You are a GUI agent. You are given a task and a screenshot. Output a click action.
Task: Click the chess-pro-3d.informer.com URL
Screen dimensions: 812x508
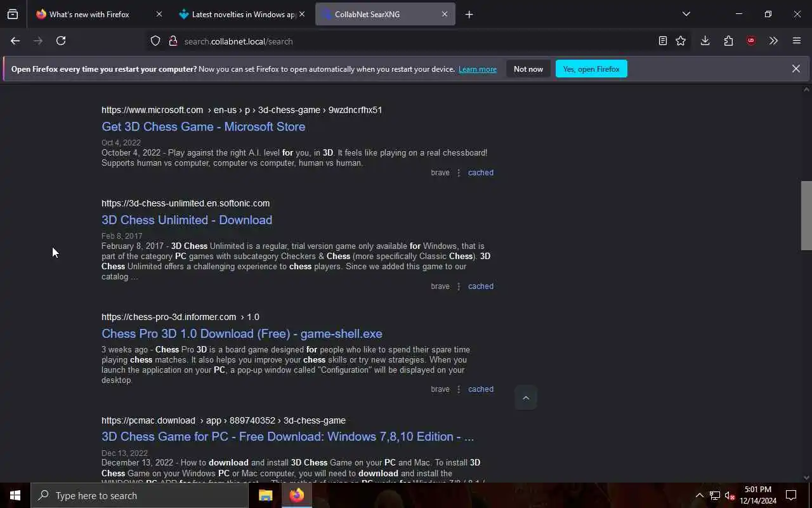pos(180,317)
